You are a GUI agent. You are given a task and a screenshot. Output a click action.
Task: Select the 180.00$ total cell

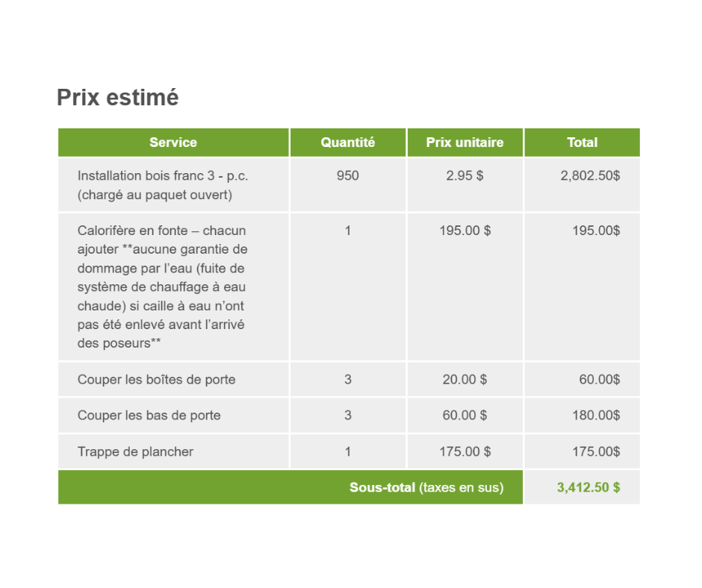(x=596, y=416)
